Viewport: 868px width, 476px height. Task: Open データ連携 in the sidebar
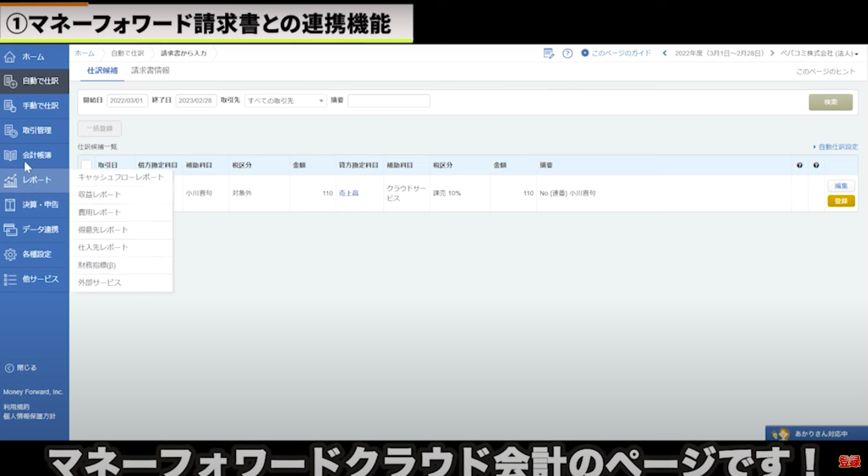10,230
